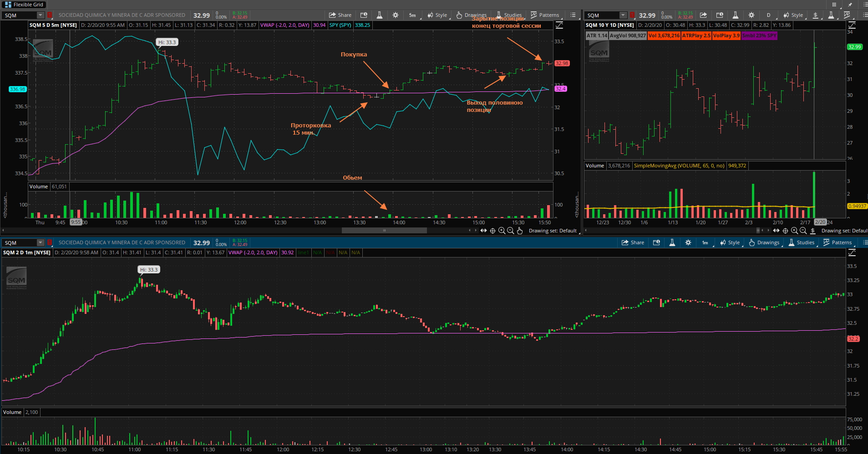Open drawings icon in daily chart top toolbar
The height and width of the screenshot is (454, 868).
click(x=816, y=15)
